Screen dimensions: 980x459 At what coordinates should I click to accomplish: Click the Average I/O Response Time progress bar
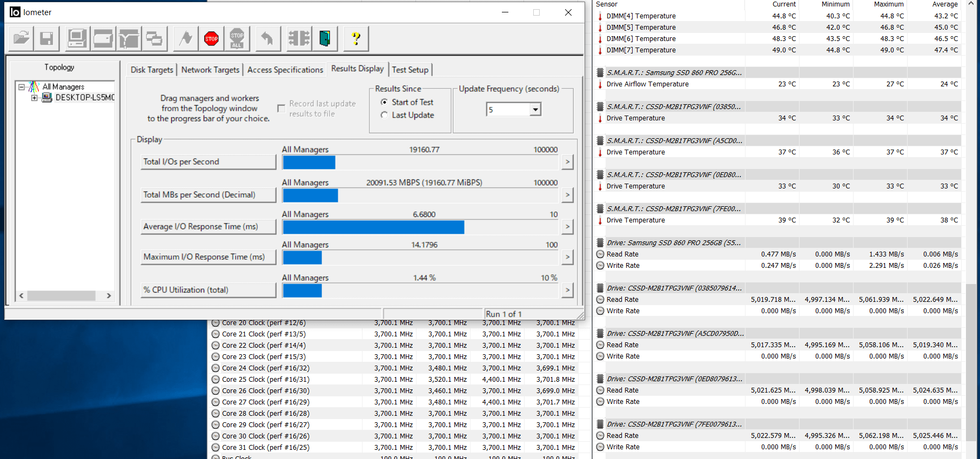[x=420, y=227]
